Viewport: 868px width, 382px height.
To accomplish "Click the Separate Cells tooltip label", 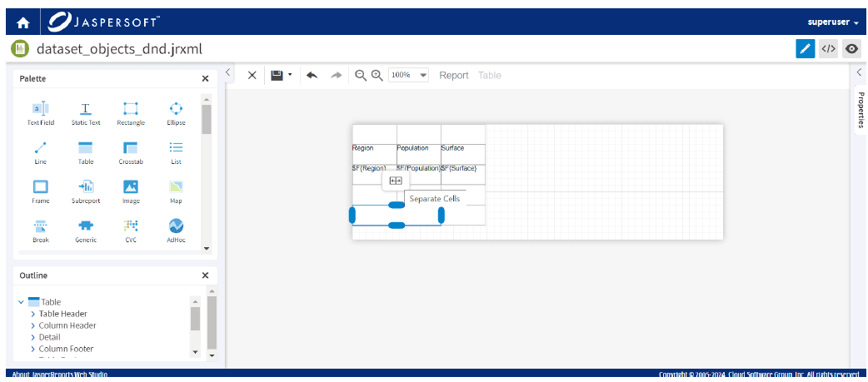I will (x=435, y=198).
